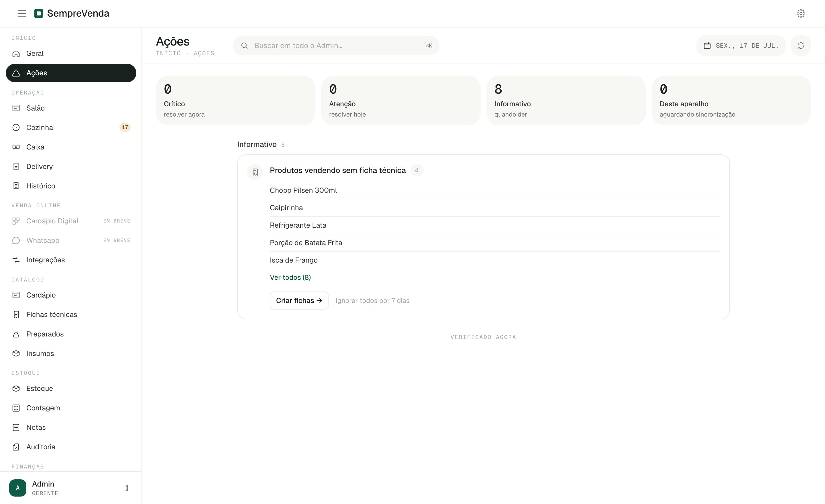
Task: Click the refresh sync icon button
Action: pos(801,46)
